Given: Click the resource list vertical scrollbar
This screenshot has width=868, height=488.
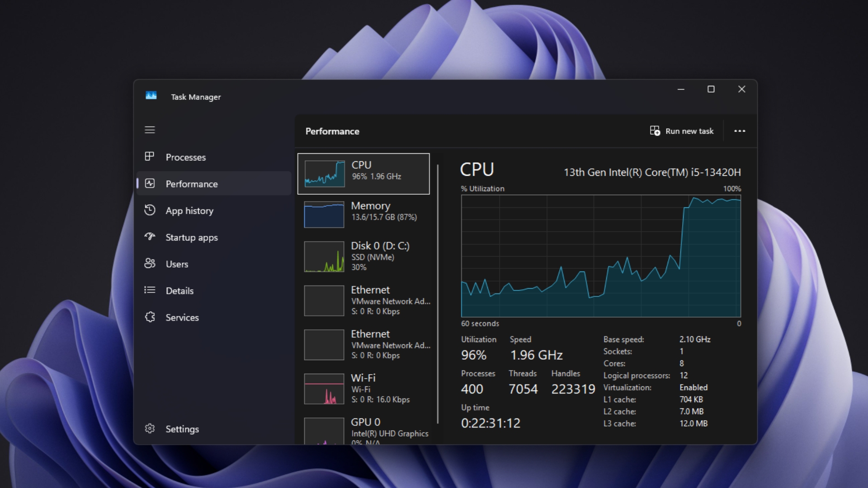Looking at the screenshot, I should click(x=438, y=294).
